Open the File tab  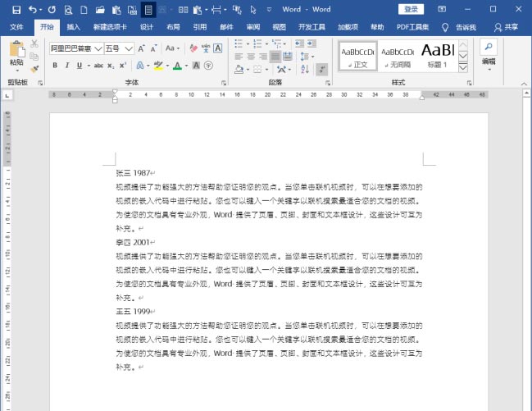(x=16, y=27)
